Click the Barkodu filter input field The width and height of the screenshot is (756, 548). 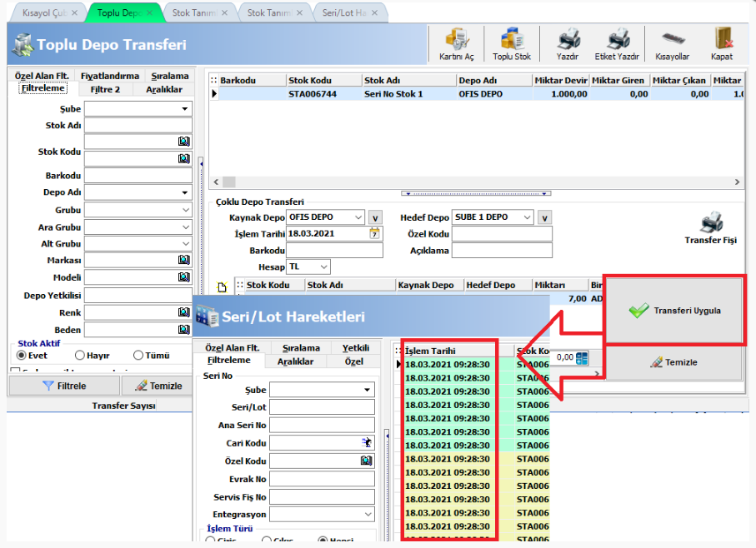coord(138,175)
